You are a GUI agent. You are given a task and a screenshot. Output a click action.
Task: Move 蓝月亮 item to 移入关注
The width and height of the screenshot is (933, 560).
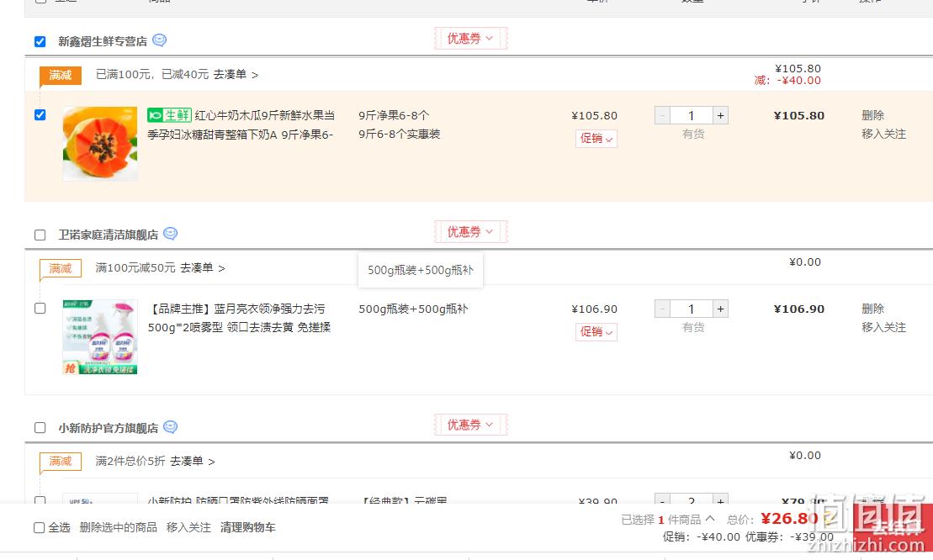pyautogui.click(x=883, y=328)
